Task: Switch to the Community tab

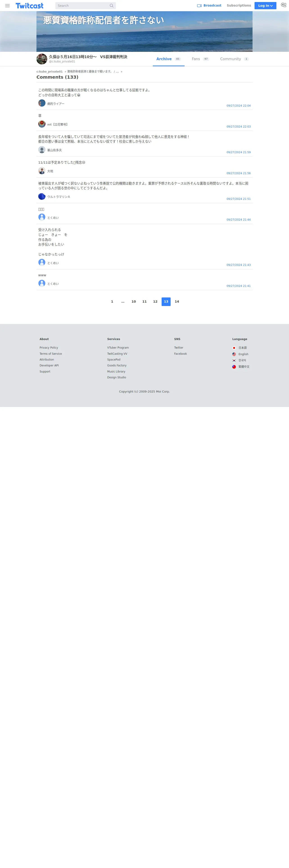Action: (235, 59)
